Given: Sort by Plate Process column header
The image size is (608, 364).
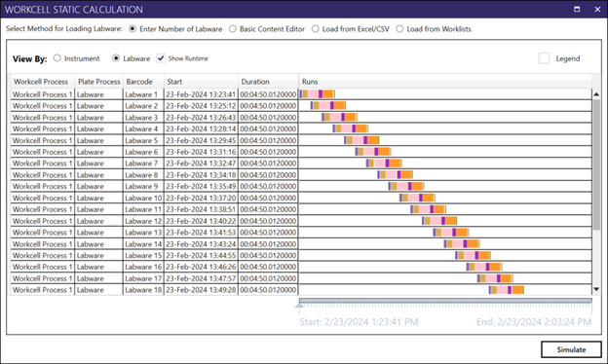Looking at the screenshot, I should [98, 82].
